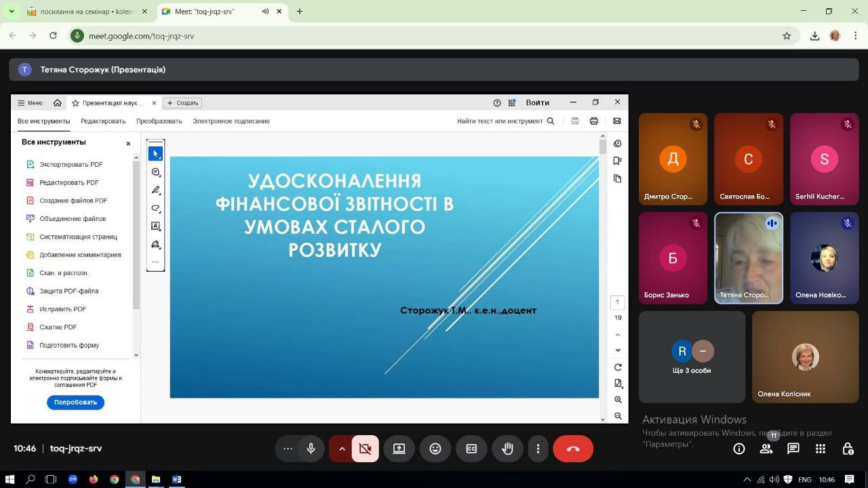
Task: Click the present screen button
Action: pyautogui.click(x=399, y=449)
